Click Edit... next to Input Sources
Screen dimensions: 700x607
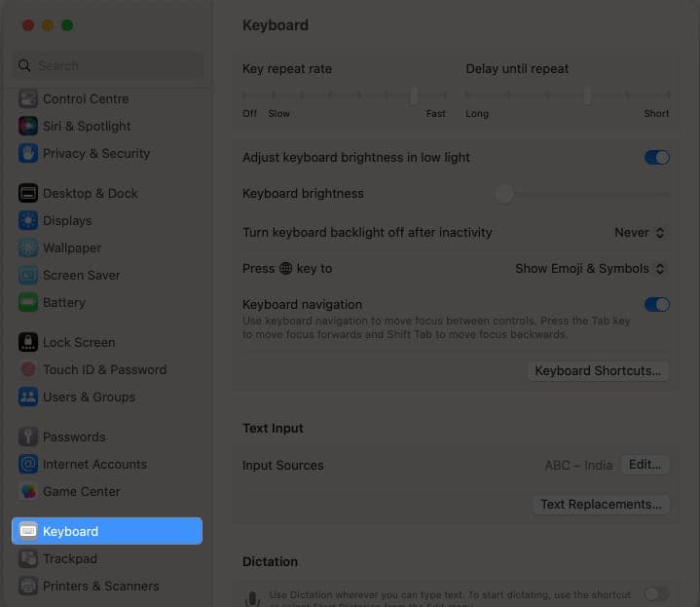point(645,465)
